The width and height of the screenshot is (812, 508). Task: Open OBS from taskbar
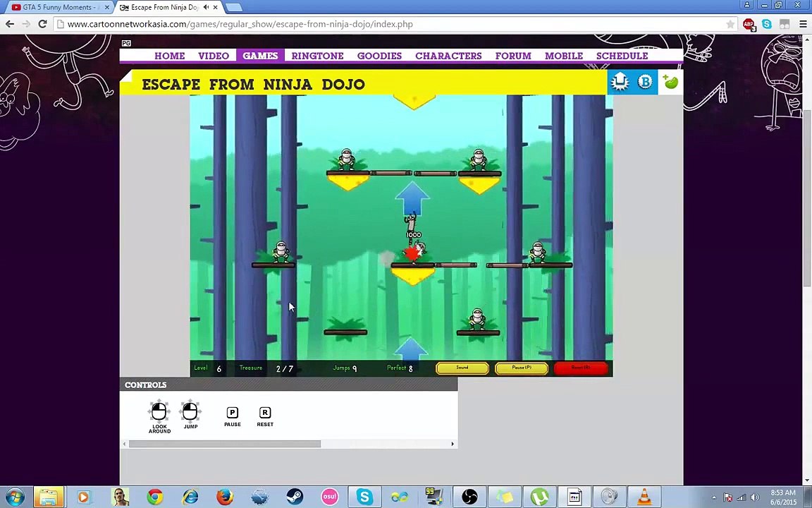pyautogui.click(x=469, y=497)
